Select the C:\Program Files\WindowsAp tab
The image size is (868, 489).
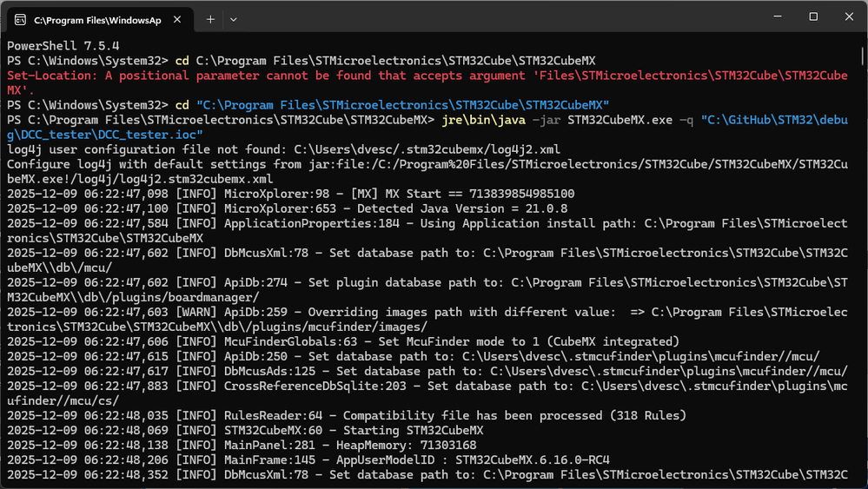click(x=97, y=19)
